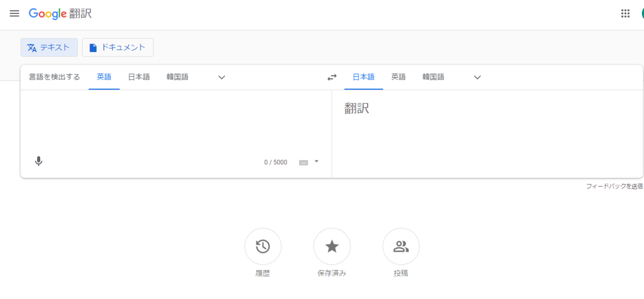644x299 pixels.
Task: Click フィードバックを送信 link
Action: point(614,186)
